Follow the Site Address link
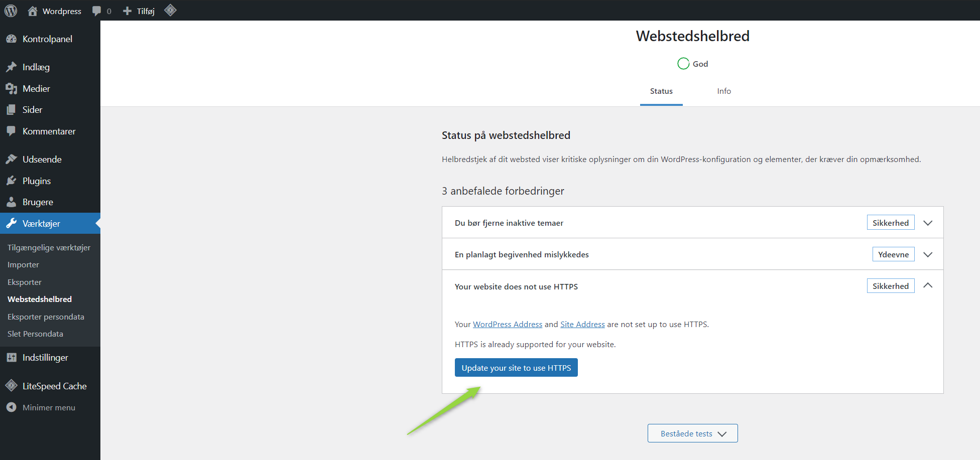Viewport: 980px width, 460px height. coord(582,325)
